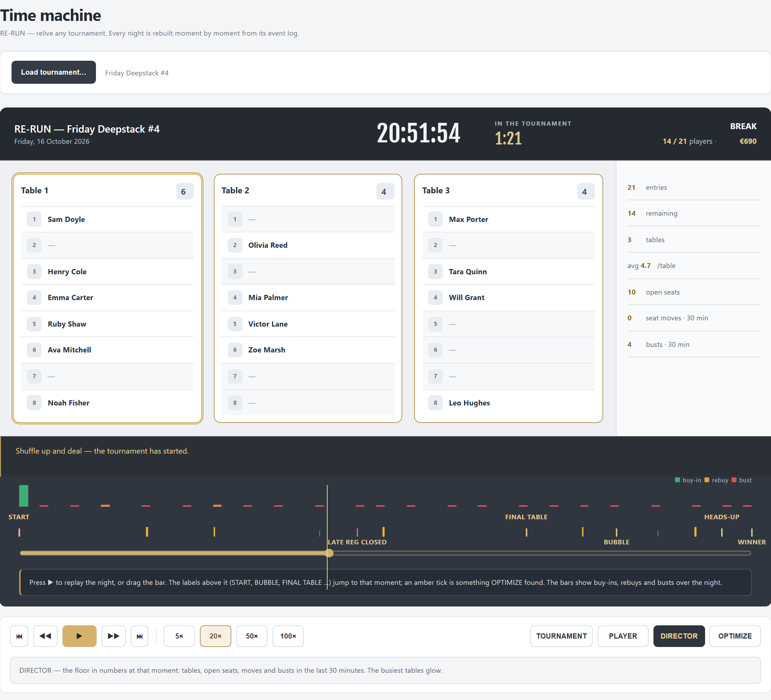771x700 pixels.
Task: Jump to the START marker
Action: tap(19, 517)
